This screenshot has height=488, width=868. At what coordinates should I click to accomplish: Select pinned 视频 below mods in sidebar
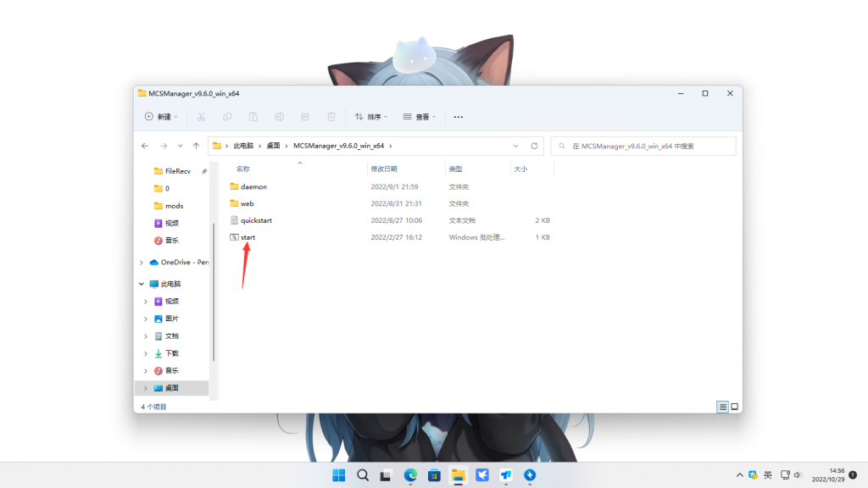[x=167, y=223]
